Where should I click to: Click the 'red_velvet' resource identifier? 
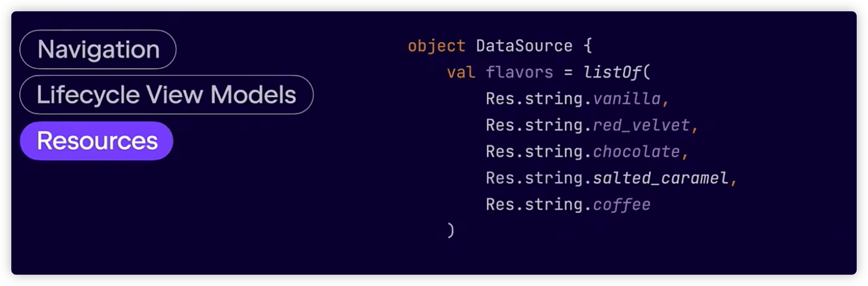[x=641, y=126]
